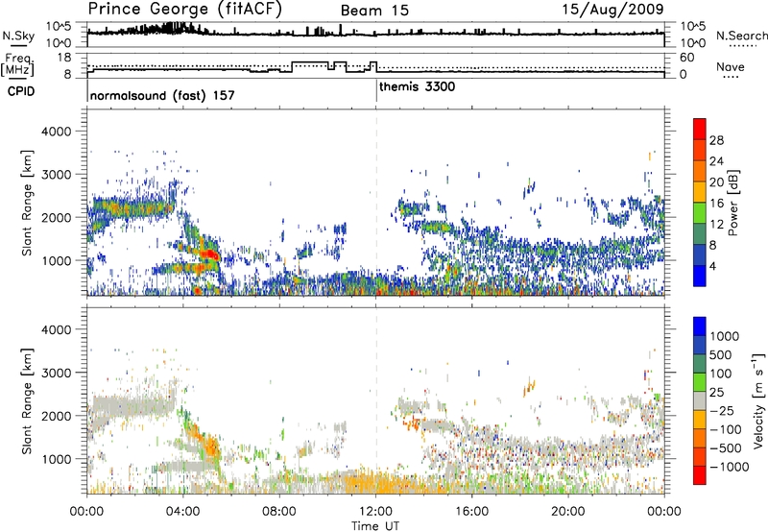Click the 'Time UT' axis title
The image size is (768, 532).
(x=375, y=526)
